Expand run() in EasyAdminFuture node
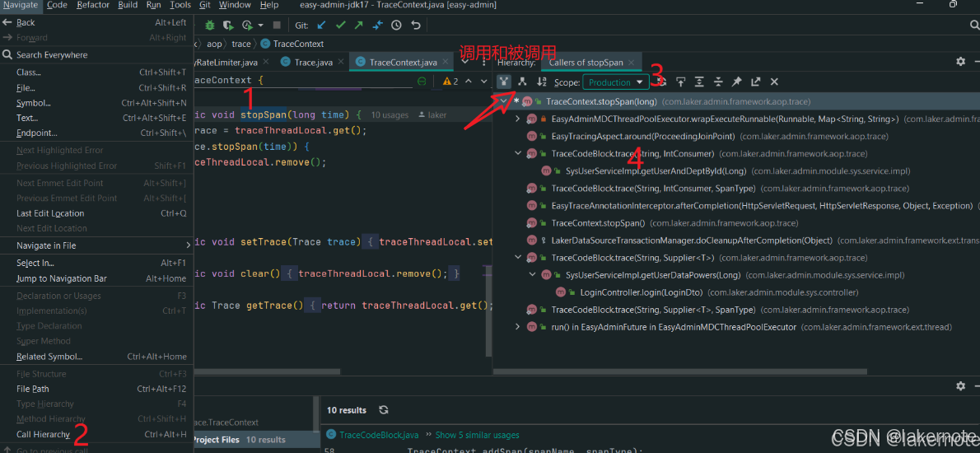980x453 pixels. pos(517,327)
